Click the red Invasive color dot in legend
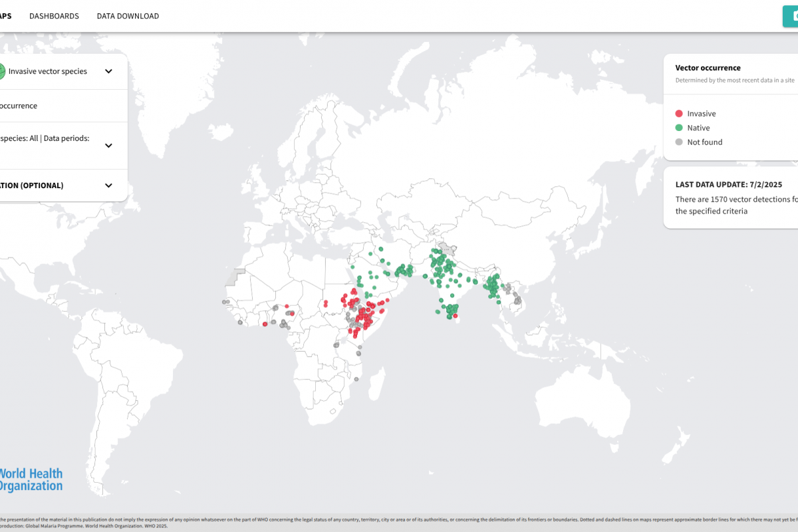The height and width of the screenshot is (532, 798). 679,114
